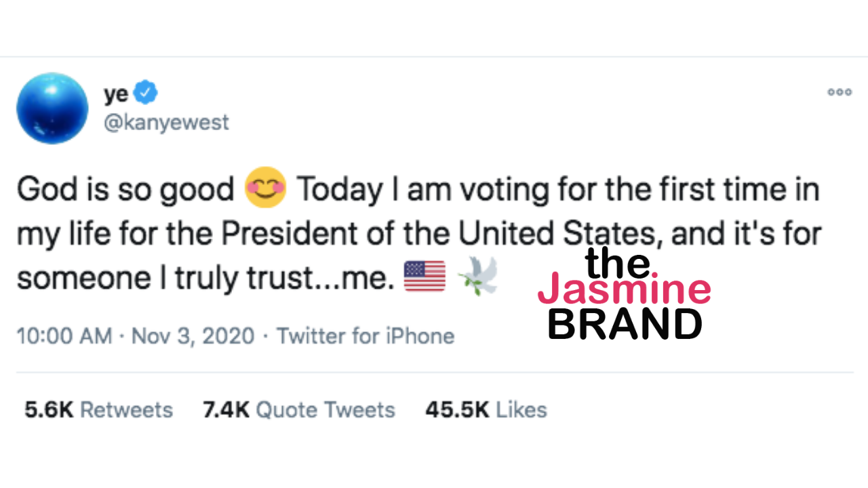Click the Nov 3, 2020 timestamp

pos(193,335)
